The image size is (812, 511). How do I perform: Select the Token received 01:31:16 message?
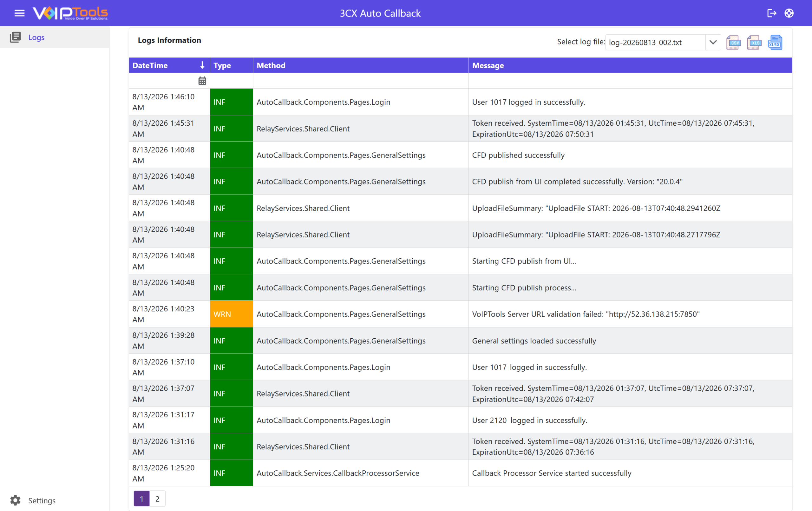pyautogui.click(x=613, y=447)
